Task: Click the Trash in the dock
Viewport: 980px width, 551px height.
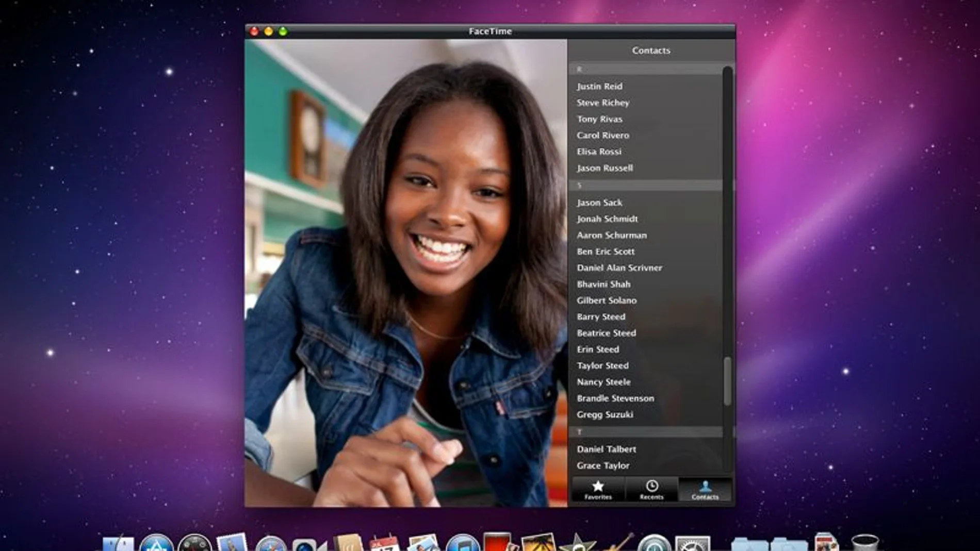Action: [865, 543]
